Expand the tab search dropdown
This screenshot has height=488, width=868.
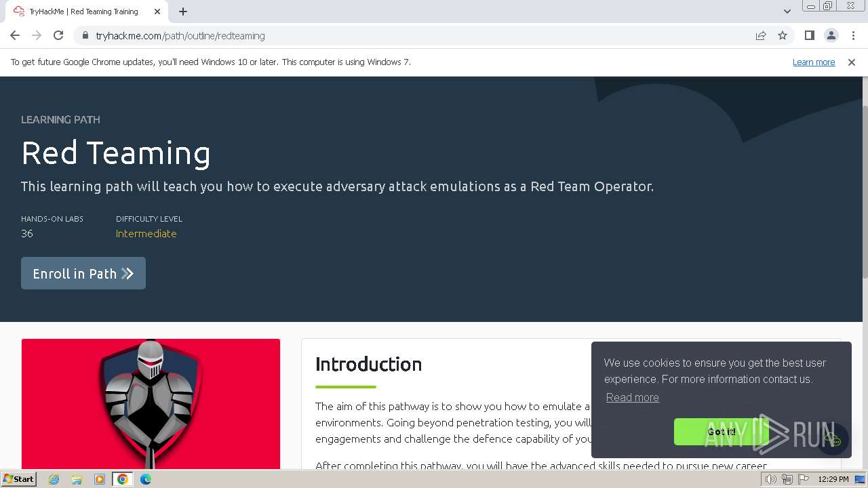(787, 12)
